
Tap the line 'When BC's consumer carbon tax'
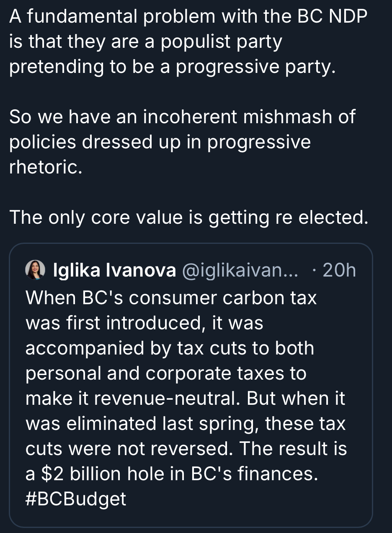171,298
